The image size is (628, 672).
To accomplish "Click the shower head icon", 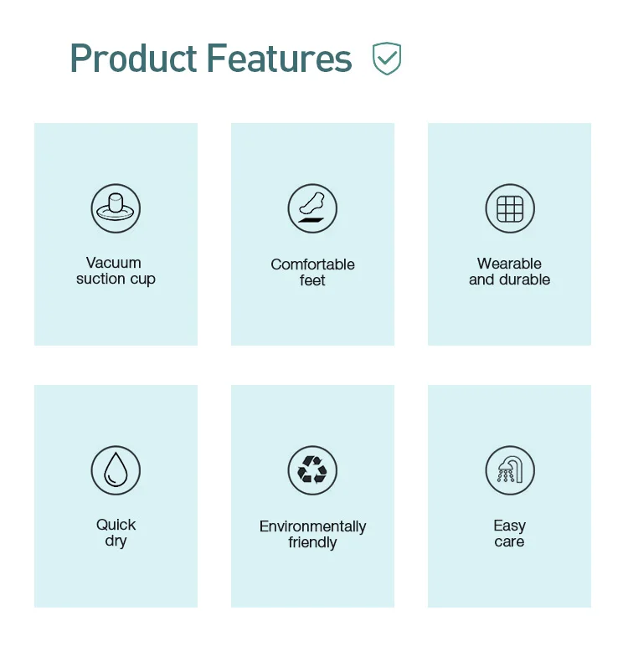I will click(510, 470).
